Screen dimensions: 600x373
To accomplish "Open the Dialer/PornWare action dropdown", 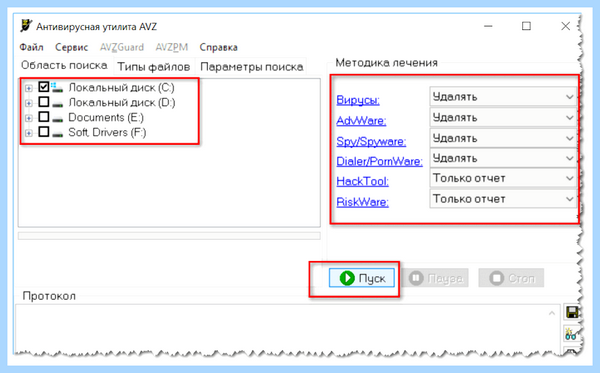I will click(x=503, y=158).
